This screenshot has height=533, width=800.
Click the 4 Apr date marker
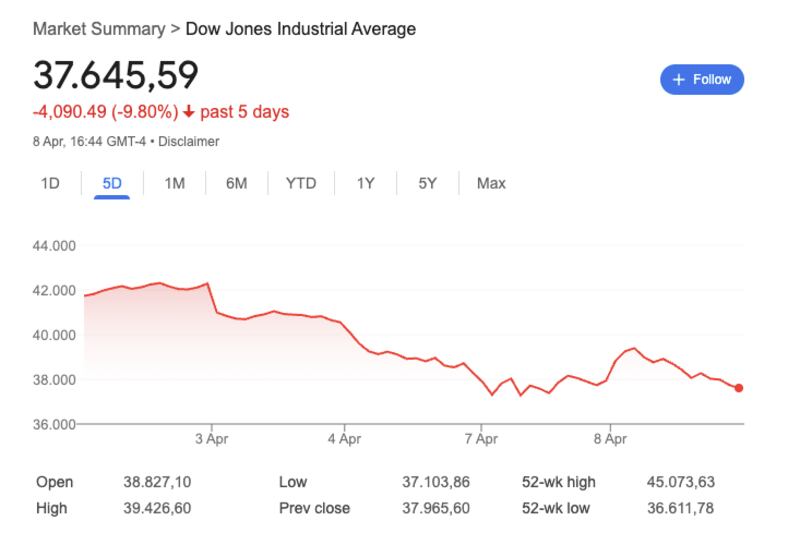coord(344,438)
